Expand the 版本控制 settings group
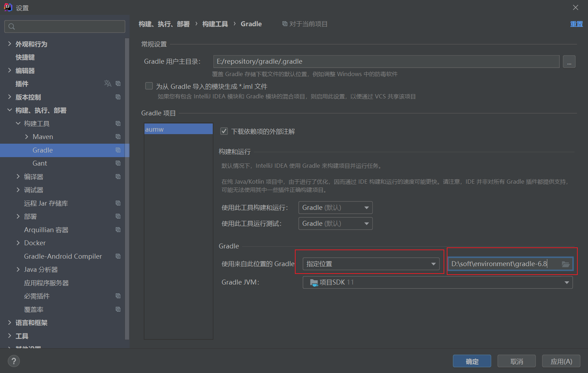This screenshot has width=588, height=373. coord(10,97)
